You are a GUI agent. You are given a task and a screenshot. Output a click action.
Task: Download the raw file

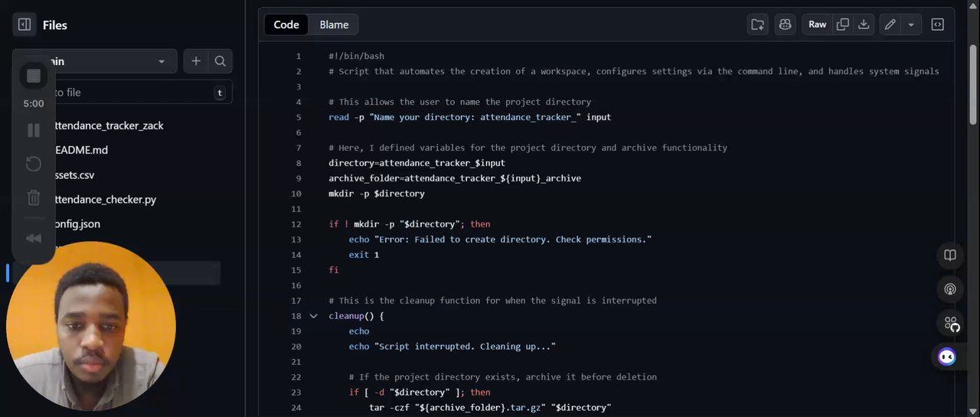864,24
